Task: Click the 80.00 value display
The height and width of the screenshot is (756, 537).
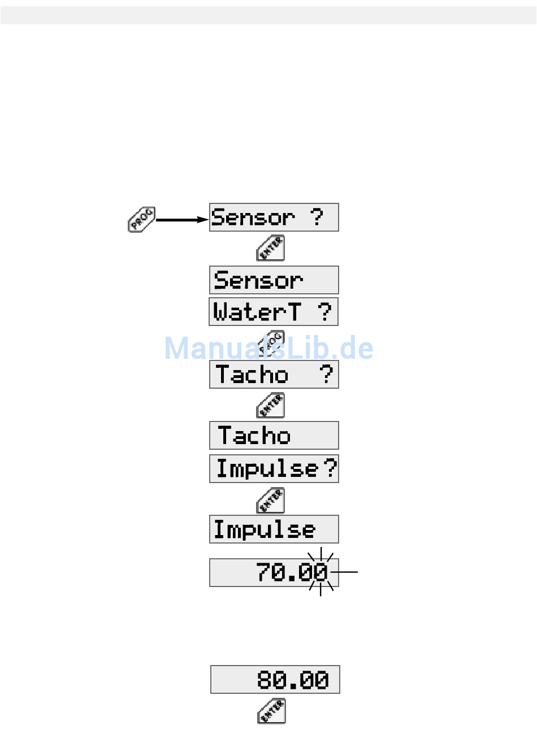Action: 275,680
